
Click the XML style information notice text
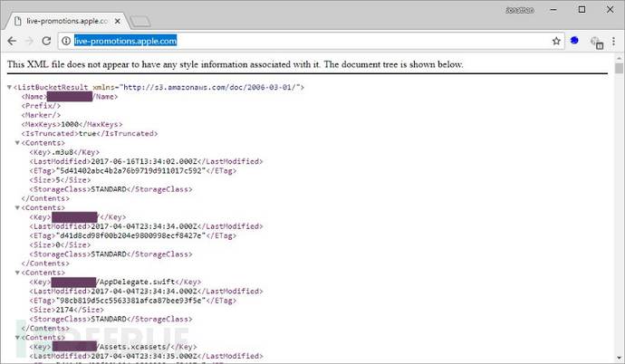(236, 64)
